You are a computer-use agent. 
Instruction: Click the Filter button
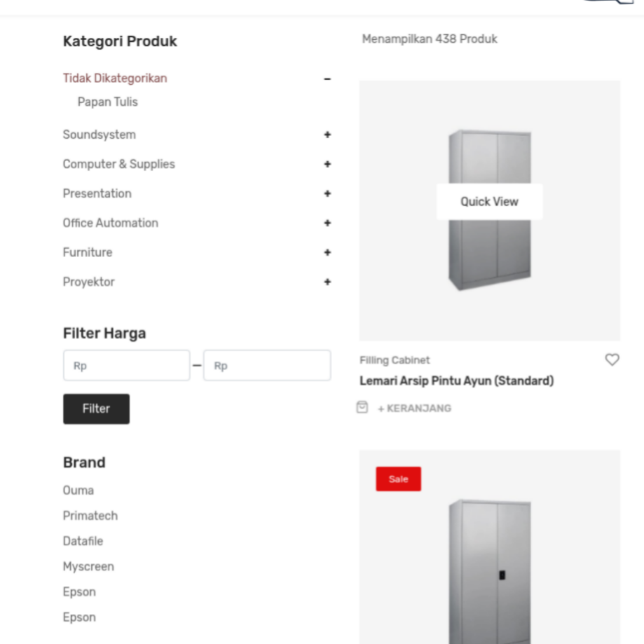coord(96,409)
